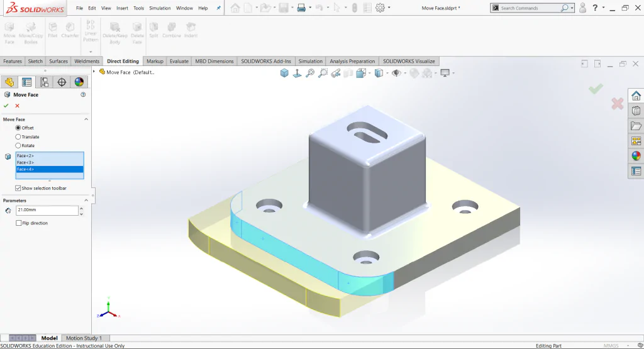Viewport: 644px width, 349px height.
Task: Click the user login icon
Action: point(582,8)
